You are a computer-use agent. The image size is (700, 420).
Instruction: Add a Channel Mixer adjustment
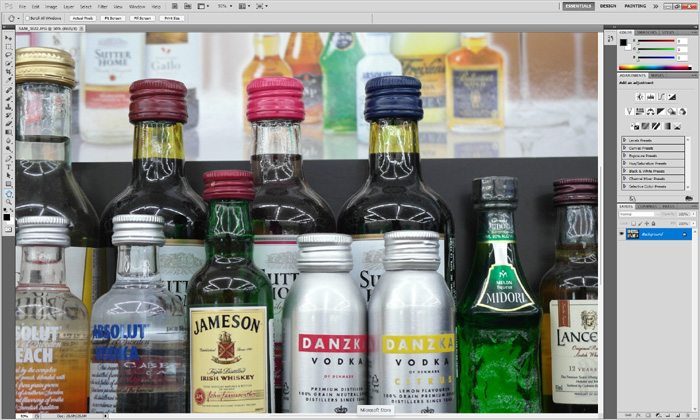[x=683, y=112]
